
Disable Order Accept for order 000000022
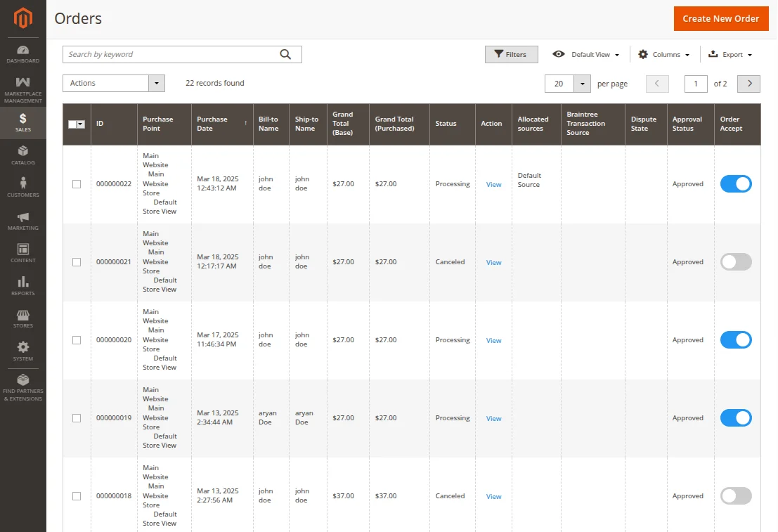tap(736, 183)
